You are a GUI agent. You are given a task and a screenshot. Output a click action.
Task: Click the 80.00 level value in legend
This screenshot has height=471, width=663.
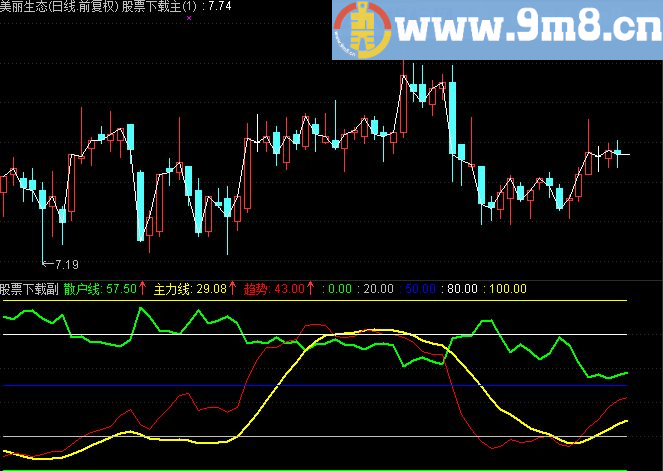point(463,289)
